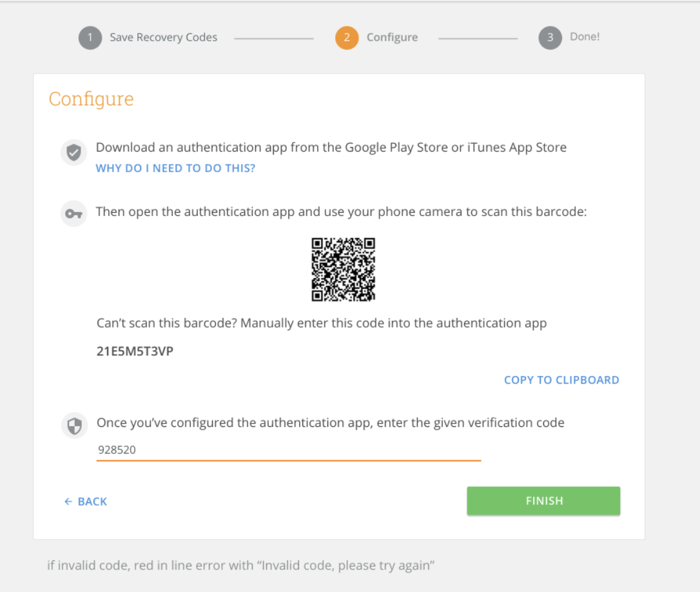Click the download authentication app instruction text
The height and width of the screenshot is (592, 700).
[x=331, y=148]
